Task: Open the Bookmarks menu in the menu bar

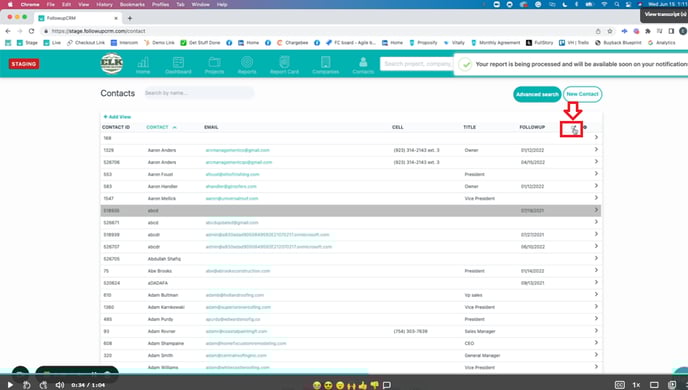Action: (132, 4)
